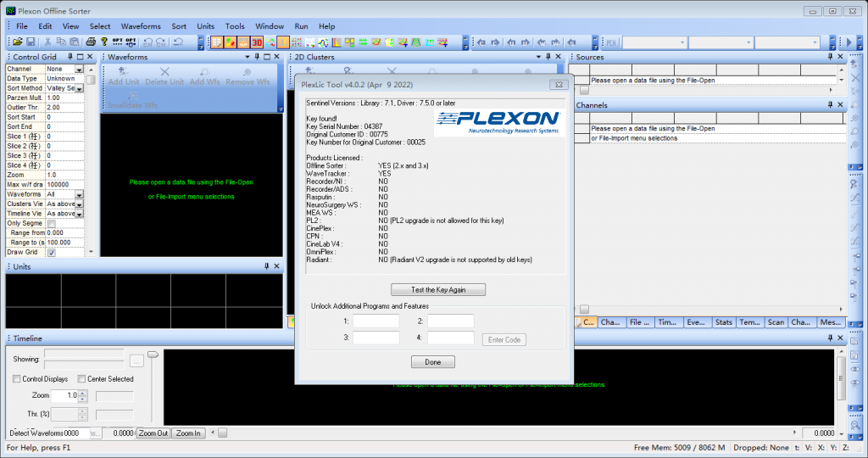Viewport: 868px width, 458px height.
Task: Click the Print toolbar icon
Action: coord(91,42)
